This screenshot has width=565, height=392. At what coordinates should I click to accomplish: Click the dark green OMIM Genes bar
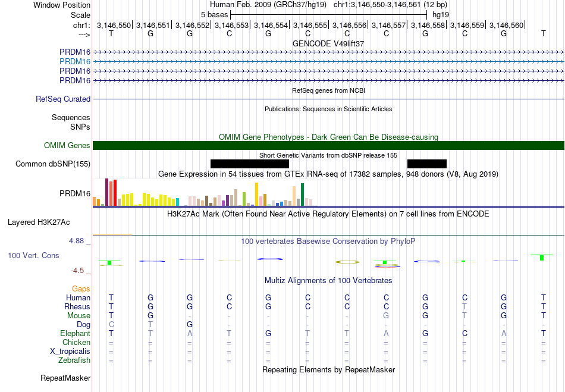coord(329,146)
